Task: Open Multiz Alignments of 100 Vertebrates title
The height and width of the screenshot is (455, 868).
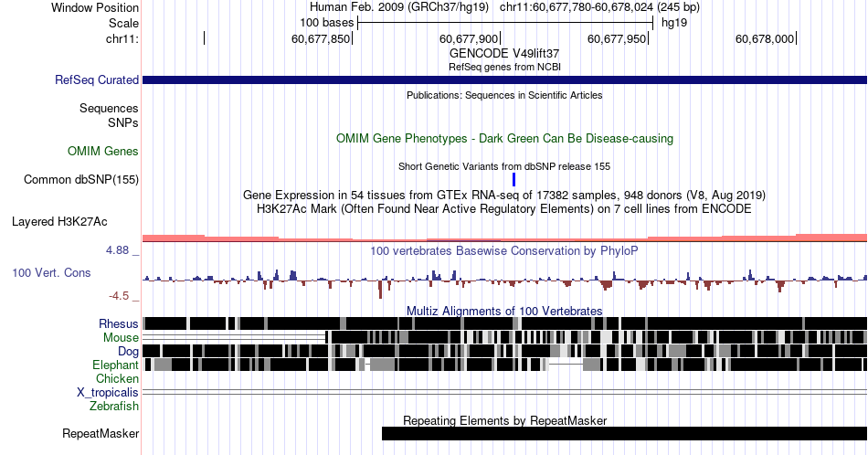Action: (504, 311)
